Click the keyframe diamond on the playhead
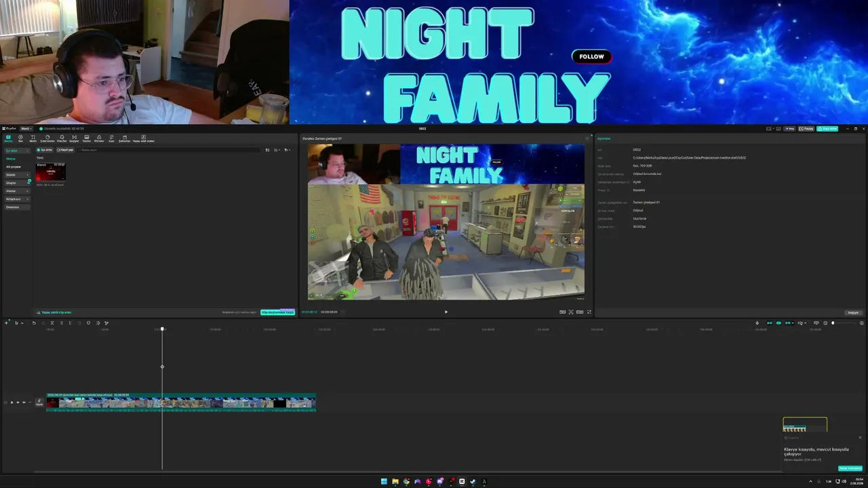The image size is (868, 488). pos(162,367)
